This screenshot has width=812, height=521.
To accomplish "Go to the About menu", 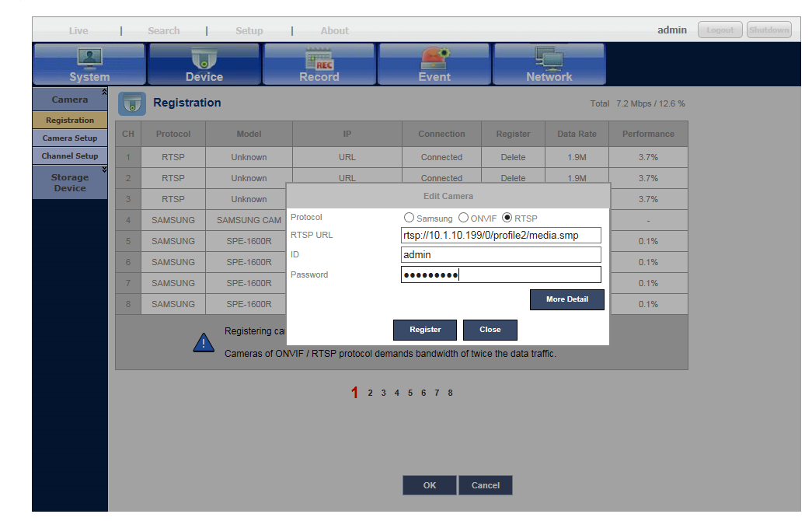I will 335,30.
